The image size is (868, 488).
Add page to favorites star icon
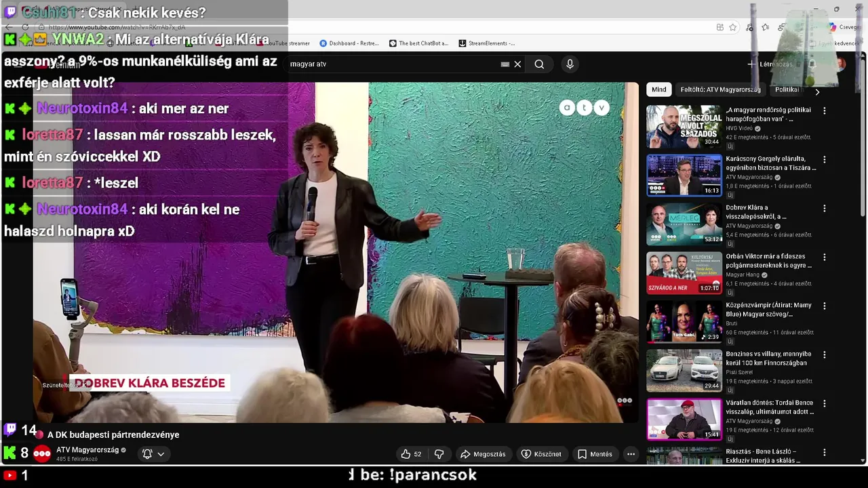coord(733,27)
